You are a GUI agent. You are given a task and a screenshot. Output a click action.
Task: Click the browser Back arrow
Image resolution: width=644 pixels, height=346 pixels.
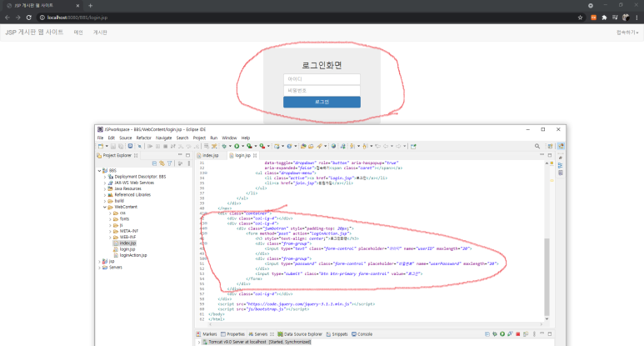(7, 18)
